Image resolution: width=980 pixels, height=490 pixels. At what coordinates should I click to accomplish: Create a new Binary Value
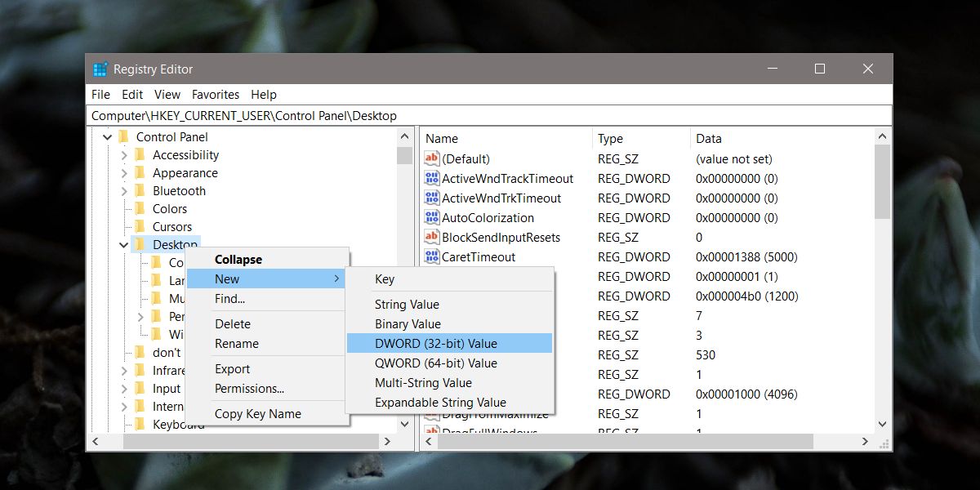coord(449,323)
